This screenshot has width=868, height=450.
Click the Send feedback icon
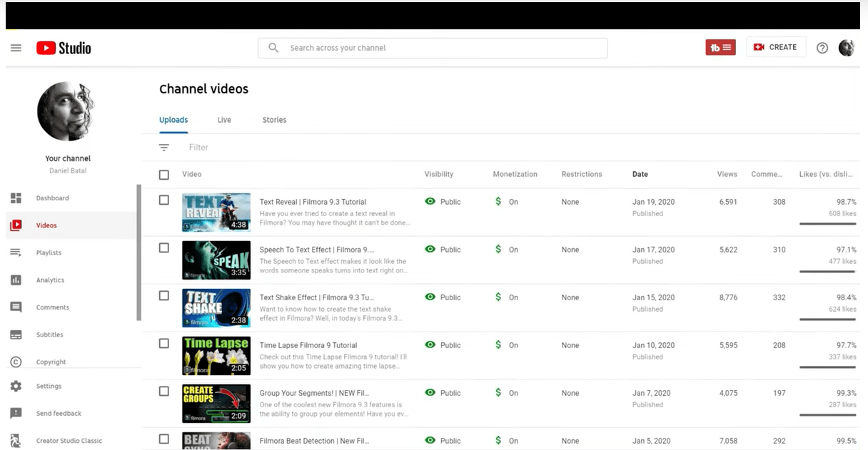[16, 414]
